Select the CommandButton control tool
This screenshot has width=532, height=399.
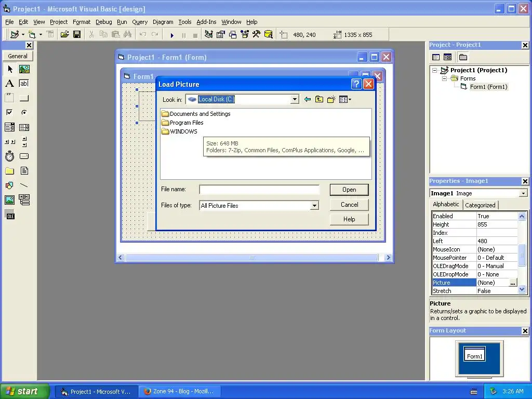[x=24, y=98]
